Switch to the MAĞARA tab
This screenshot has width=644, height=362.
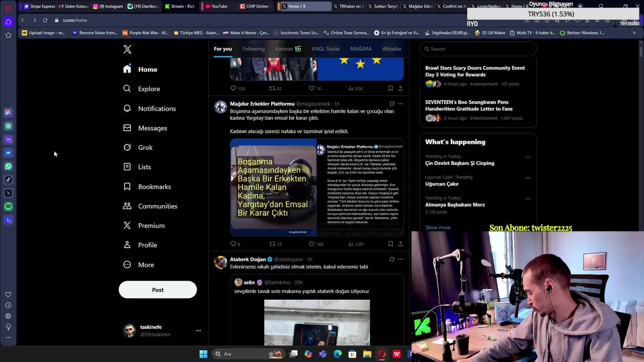pyautogui.click(x=361, y=49)
